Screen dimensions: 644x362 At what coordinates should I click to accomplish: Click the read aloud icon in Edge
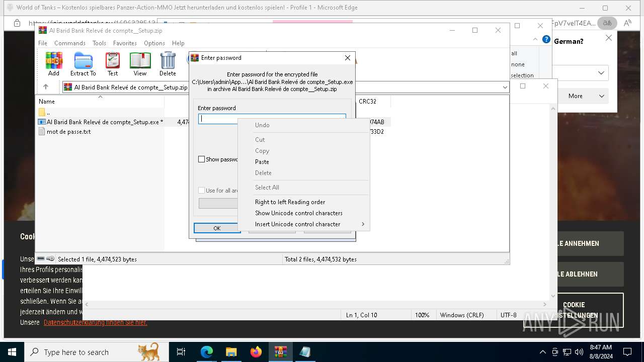point(627,23)
